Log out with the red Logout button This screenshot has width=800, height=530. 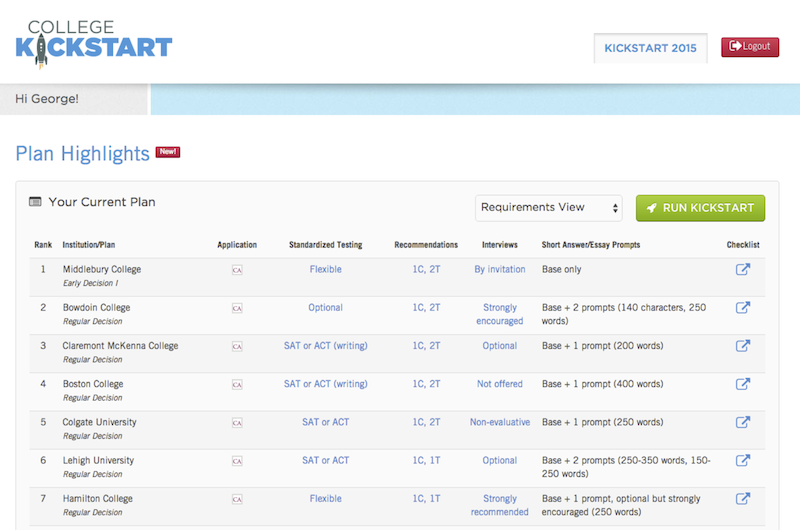(x=750, y=47)
